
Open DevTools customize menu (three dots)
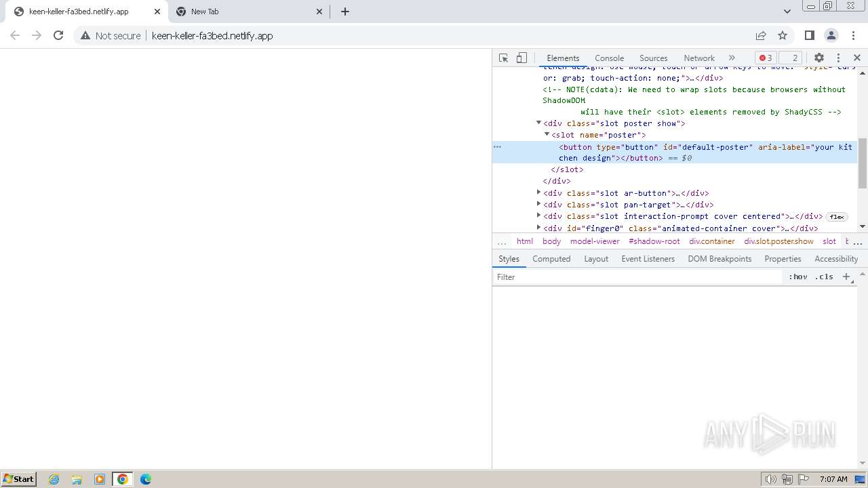[x=838, y=58]
